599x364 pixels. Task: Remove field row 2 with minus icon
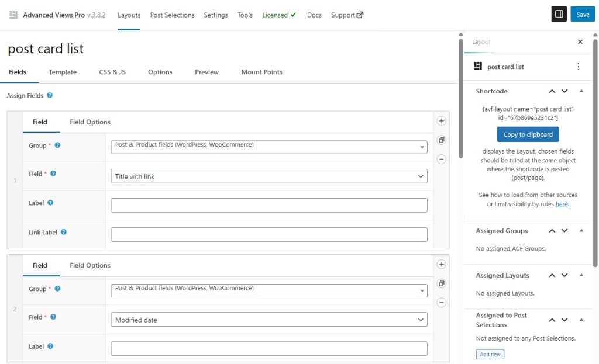pos(442,303)
